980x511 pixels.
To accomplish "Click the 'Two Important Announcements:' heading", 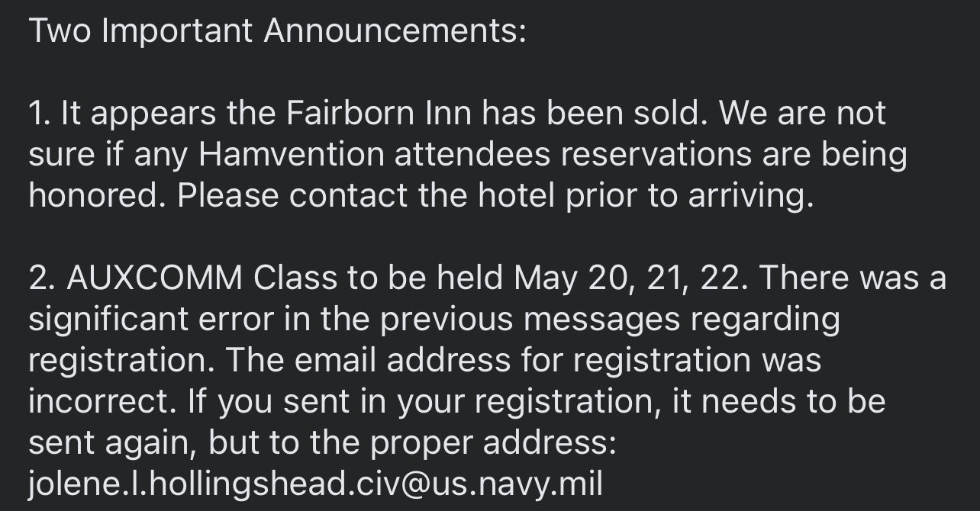I will click(277, 31).
